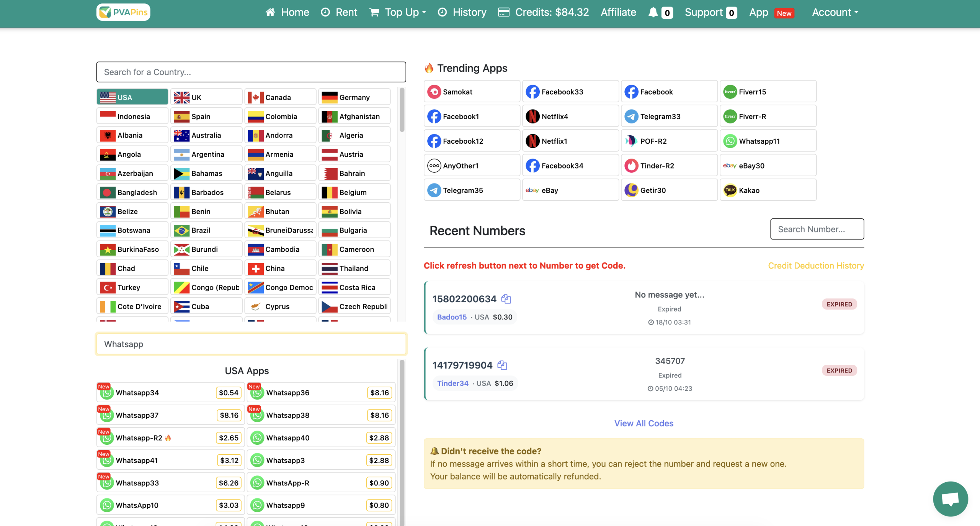Click the Search Number input field
Image resolution: width=980 pixels, height=526 pixels.
click(817, 229)
